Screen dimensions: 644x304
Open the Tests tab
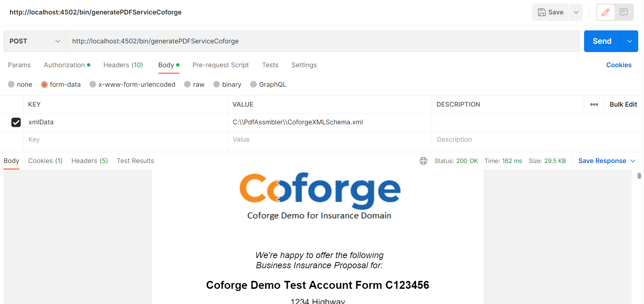click(x=270, y=65)
